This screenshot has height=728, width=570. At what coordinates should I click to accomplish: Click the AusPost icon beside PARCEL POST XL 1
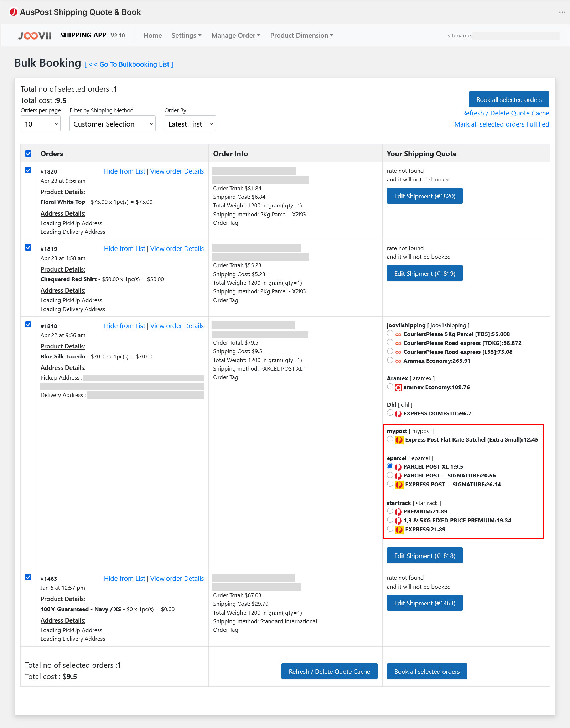tap(398, 467)
